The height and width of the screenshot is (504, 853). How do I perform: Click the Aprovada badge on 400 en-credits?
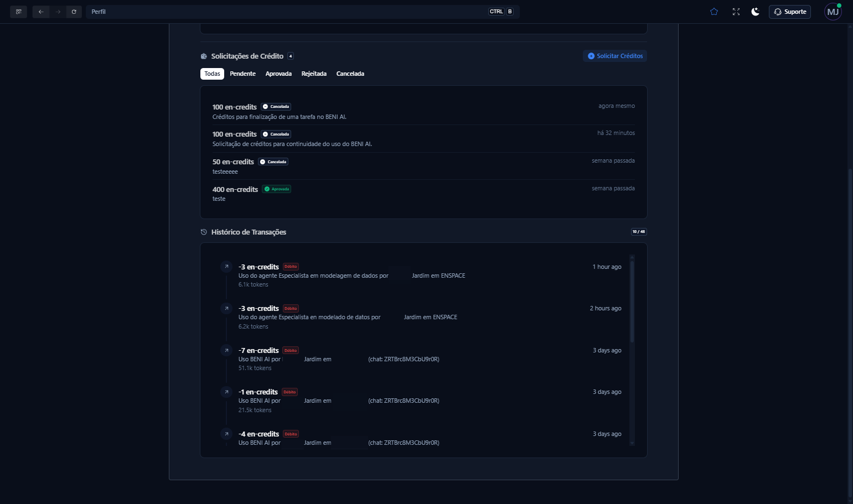[277, 189]
